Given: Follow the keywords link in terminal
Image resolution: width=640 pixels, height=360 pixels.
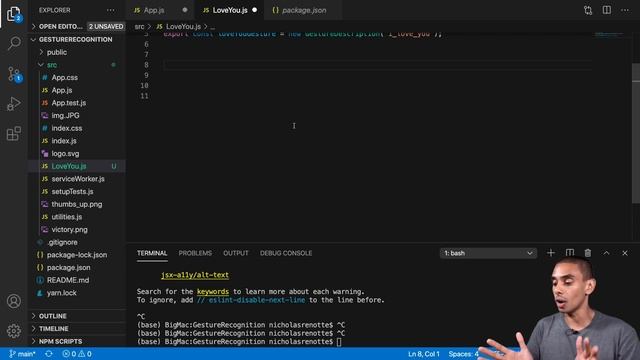Looking at the screenshot, I should 213,291.
